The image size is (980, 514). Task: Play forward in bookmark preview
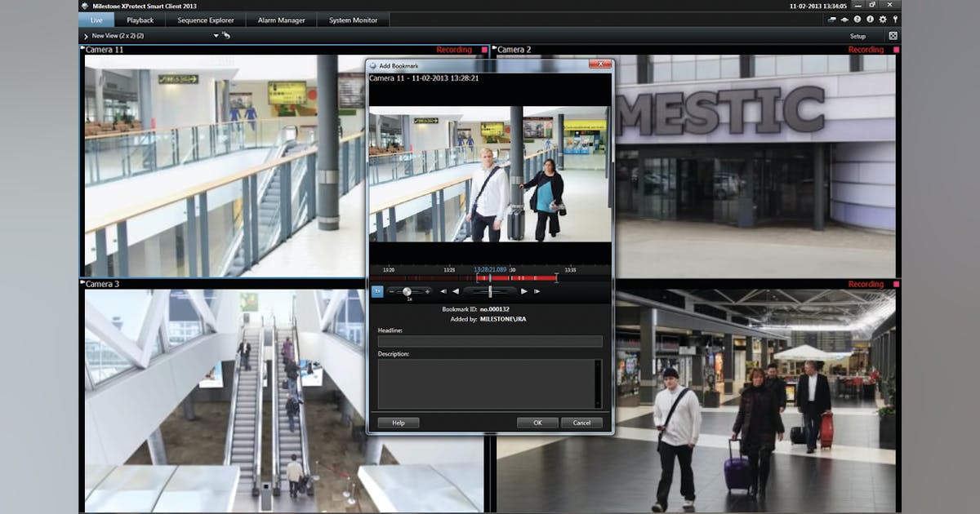pyautogui.click(x=524, y=291)
